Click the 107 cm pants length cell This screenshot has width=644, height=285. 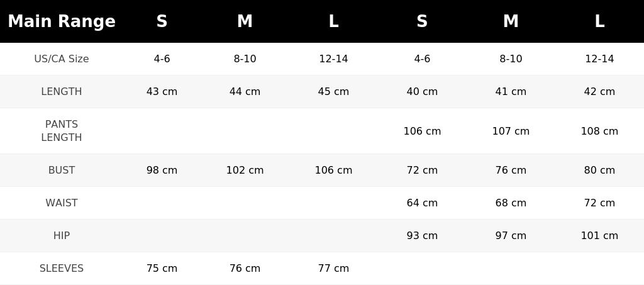pyautogui.click(x=511, y=131)
